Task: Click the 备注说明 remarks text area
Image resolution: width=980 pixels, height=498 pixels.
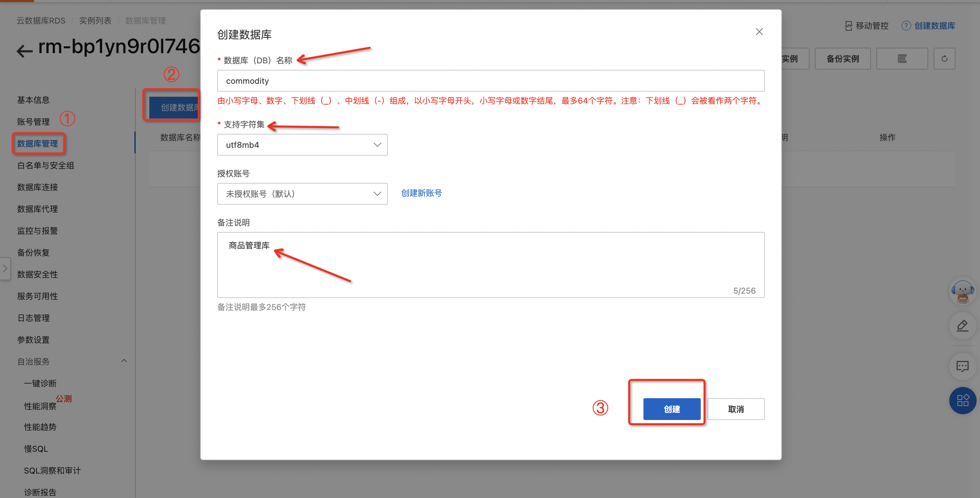Action: tap(490, 265)
